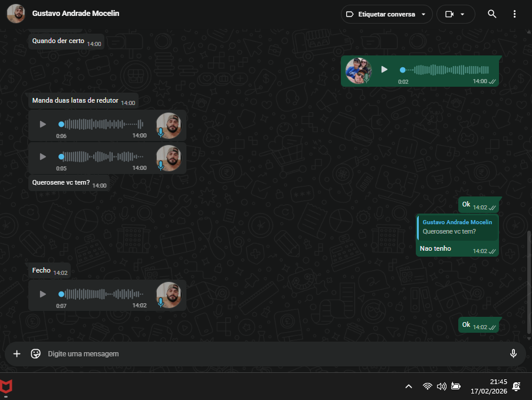Screen dimensions: 532x400
Task: Open search in conversation magnifier icon
Action: pos(492,14)
